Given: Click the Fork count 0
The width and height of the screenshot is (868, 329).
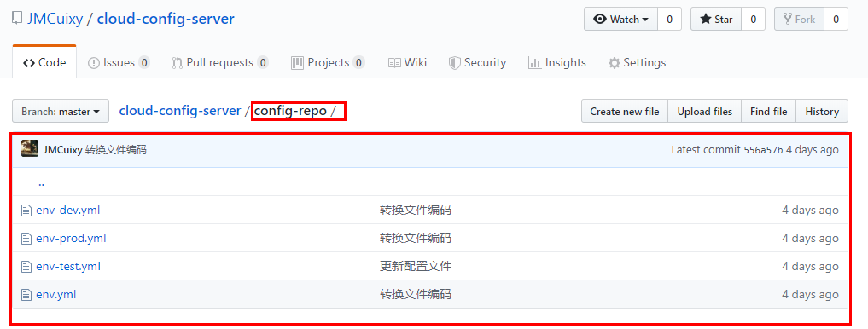Looking at the screenshot, I should click(x=836, y=20).
